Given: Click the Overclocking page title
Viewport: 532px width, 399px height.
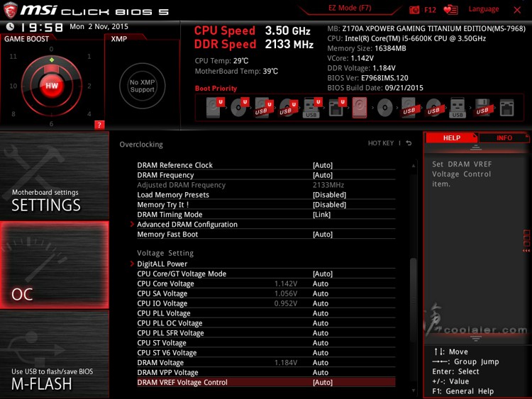Looking at the screenshot, I should pyautogui.click(x=141, y=145).
